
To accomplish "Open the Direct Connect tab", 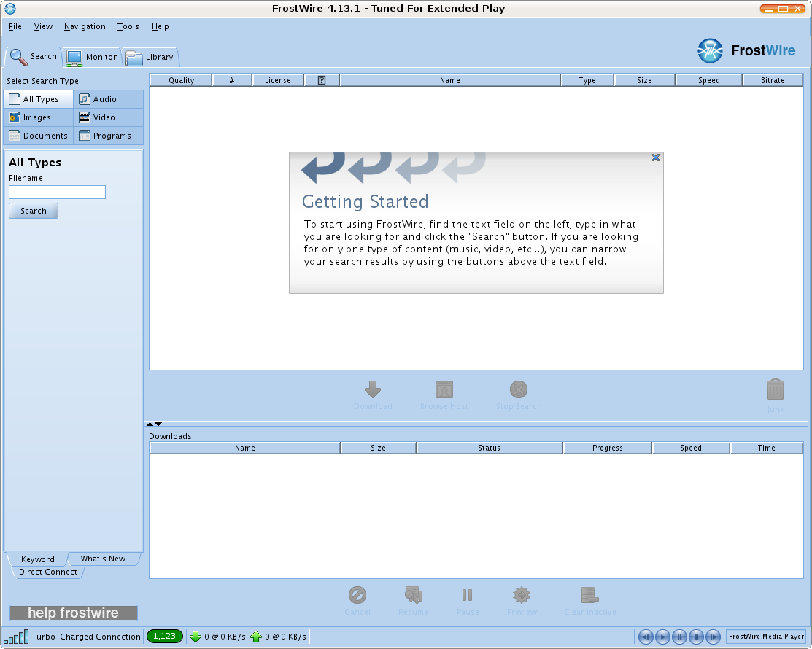I will pos(47,572).
